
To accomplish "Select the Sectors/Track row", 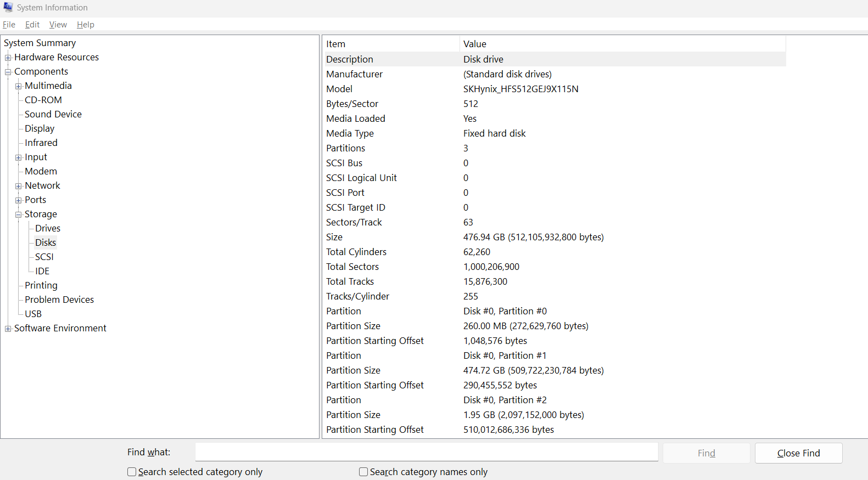I will [555, 222].
